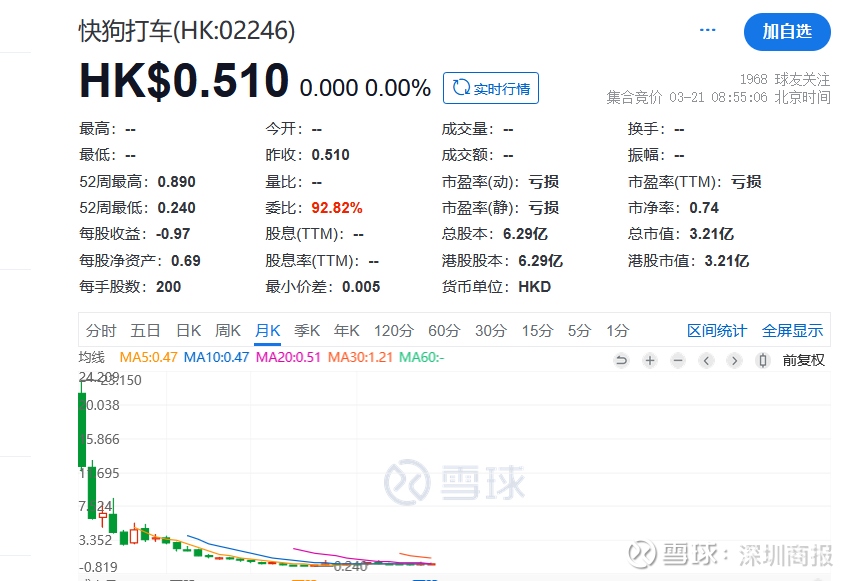
Task: Click the 集合竞价 timestamp text
Action: pyautogui.click(x=718, y=97)
